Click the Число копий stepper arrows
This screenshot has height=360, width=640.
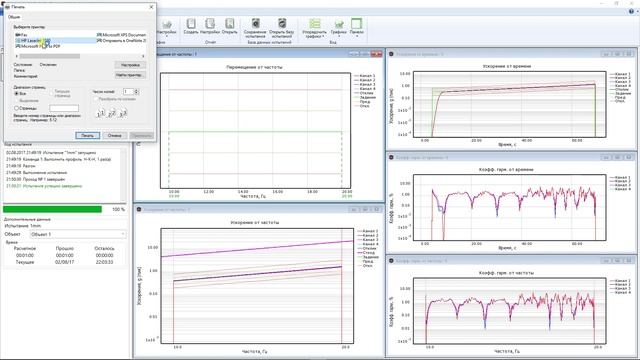point(137,92)
